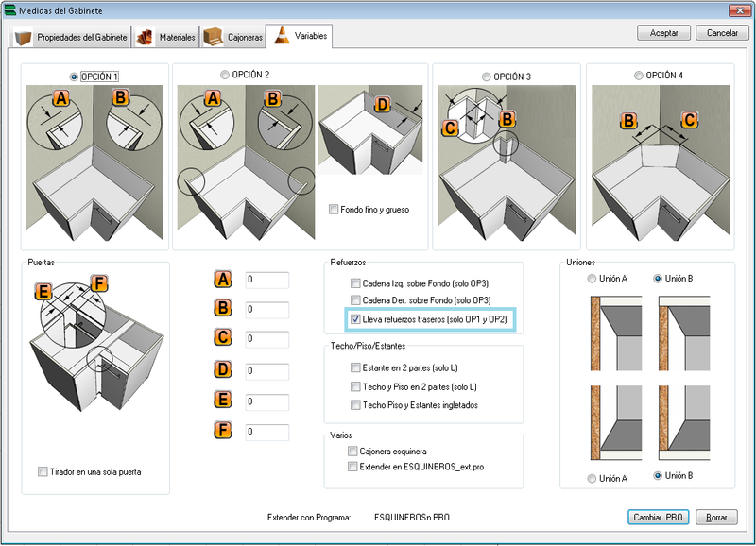Check Cajonera esquinera option
756x546 pixels.
pyautogui.click(x=352, y=452)
